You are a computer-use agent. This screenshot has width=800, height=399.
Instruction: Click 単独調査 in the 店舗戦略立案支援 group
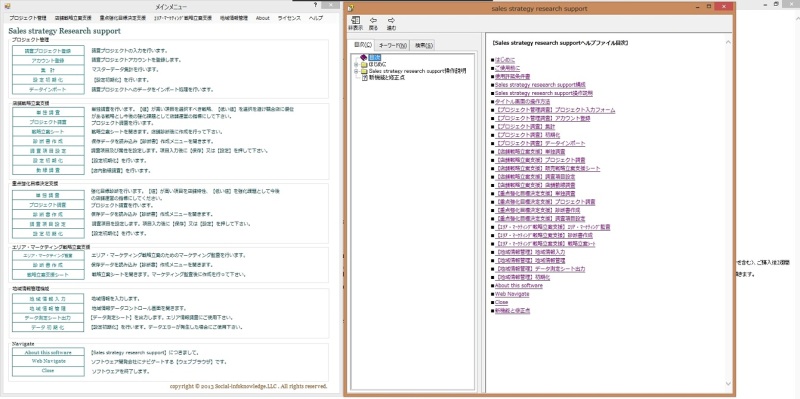[x=48, y=112]
